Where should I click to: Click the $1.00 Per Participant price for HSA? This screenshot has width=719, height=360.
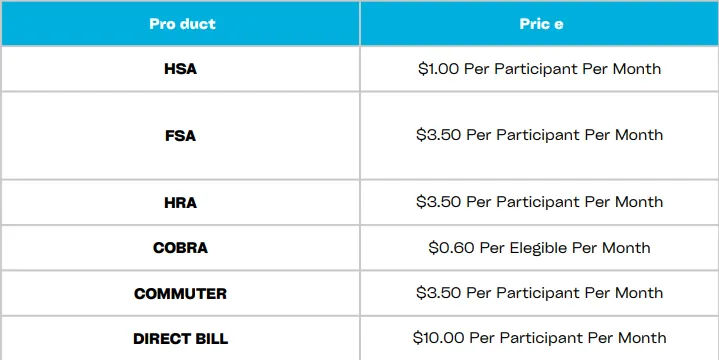click(540, 69)
